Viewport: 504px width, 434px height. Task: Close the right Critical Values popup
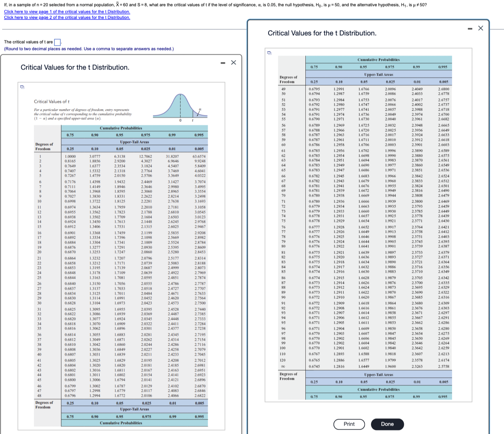481,28
